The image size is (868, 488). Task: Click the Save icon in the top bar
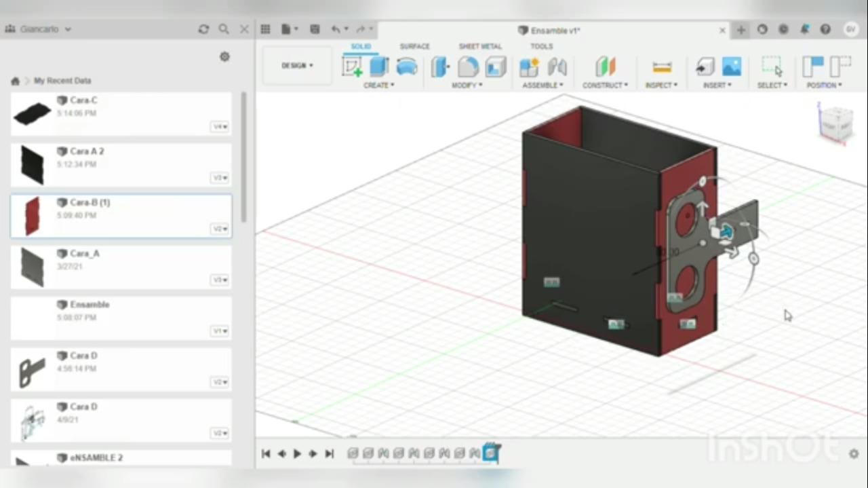pos(315,29)
